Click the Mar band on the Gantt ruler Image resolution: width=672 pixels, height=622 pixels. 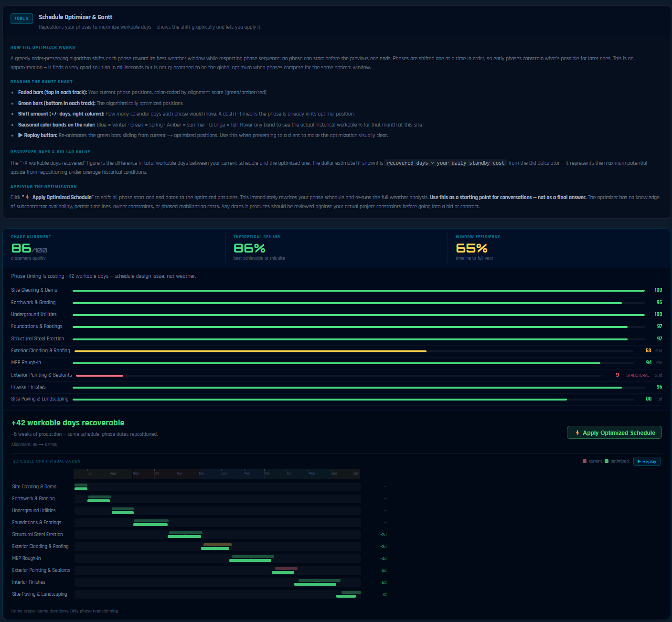pos(275,474)
